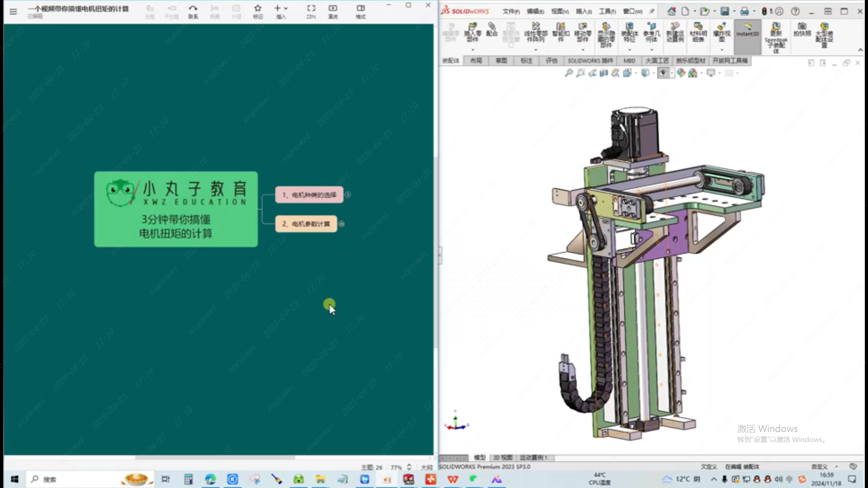868x488 pixels.
Task: Start the Pitch (演说) presentation mode
Action: [333, 11]
